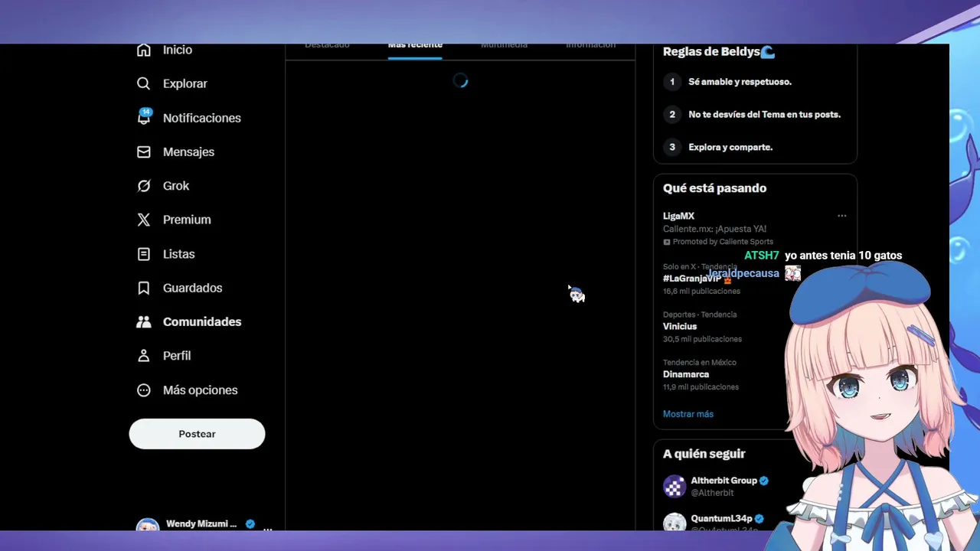Switch to the Multimedia tab

point(504,46)
